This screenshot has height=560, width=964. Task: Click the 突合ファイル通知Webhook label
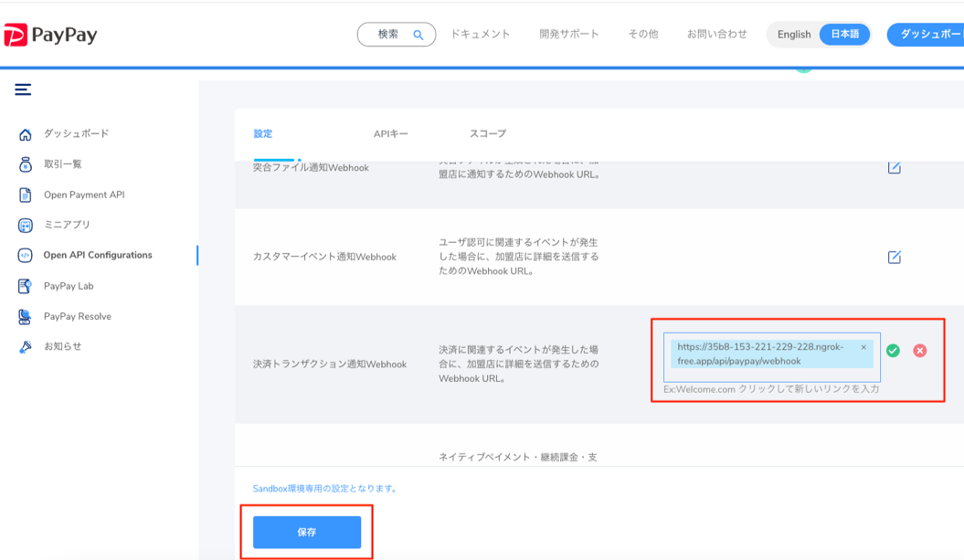311,168
